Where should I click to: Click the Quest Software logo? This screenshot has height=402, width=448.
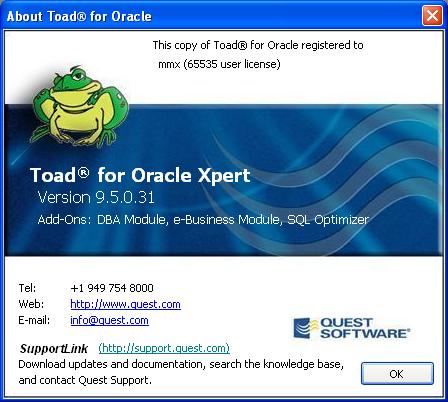click(351, 328)
